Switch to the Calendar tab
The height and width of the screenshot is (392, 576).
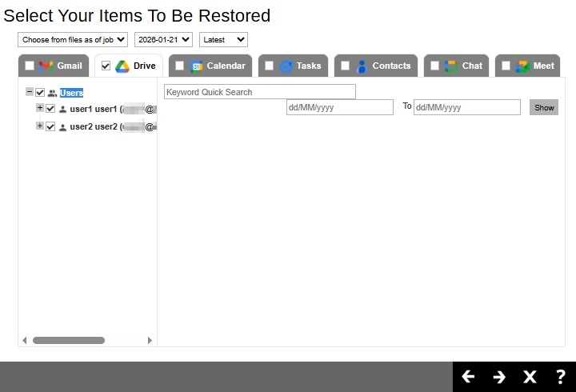[226, 66]
